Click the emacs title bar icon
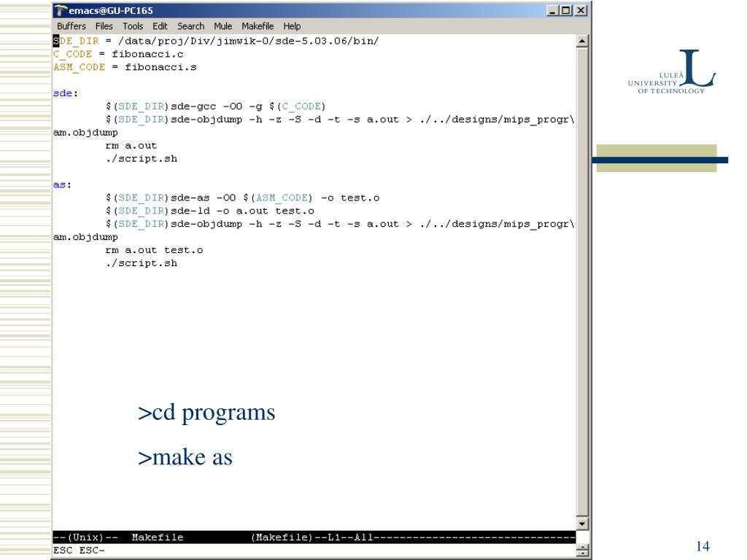The width and height of the screenshot is (747, 560). 61,10
